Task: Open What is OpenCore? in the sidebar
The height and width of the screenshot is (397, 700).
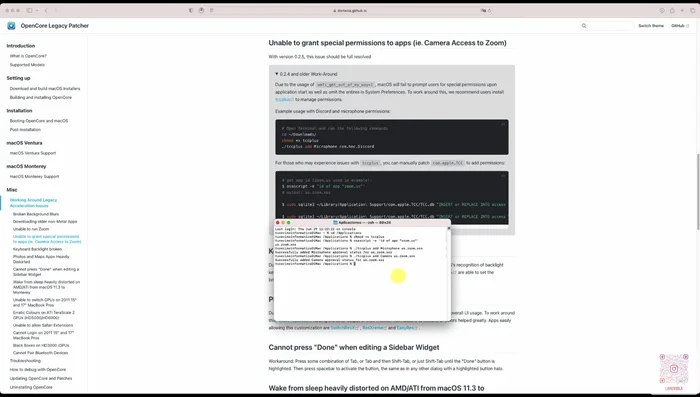Action: click(x=28, y=56)
